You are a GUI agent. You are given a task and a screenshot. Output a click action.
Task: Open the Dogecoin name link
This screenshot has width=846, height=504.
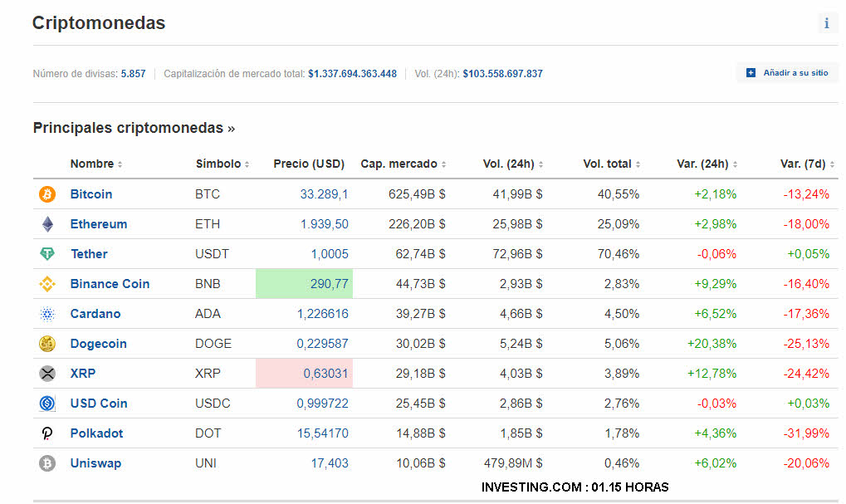coord(99,344)
